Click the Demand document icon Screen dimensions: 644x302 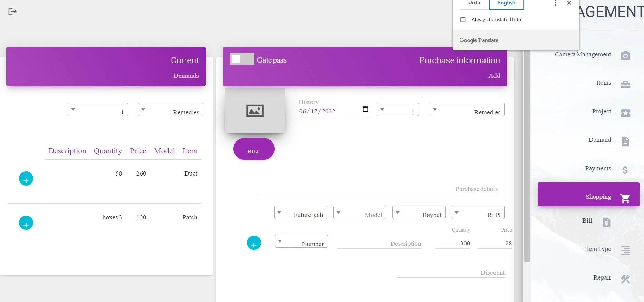click(625, 141)
